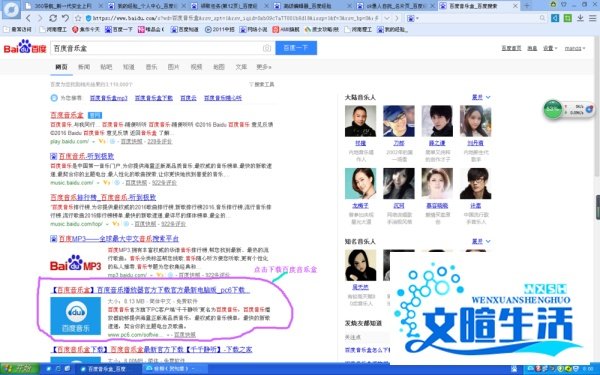Click the 百度首页 link at top right

[511, 48]
